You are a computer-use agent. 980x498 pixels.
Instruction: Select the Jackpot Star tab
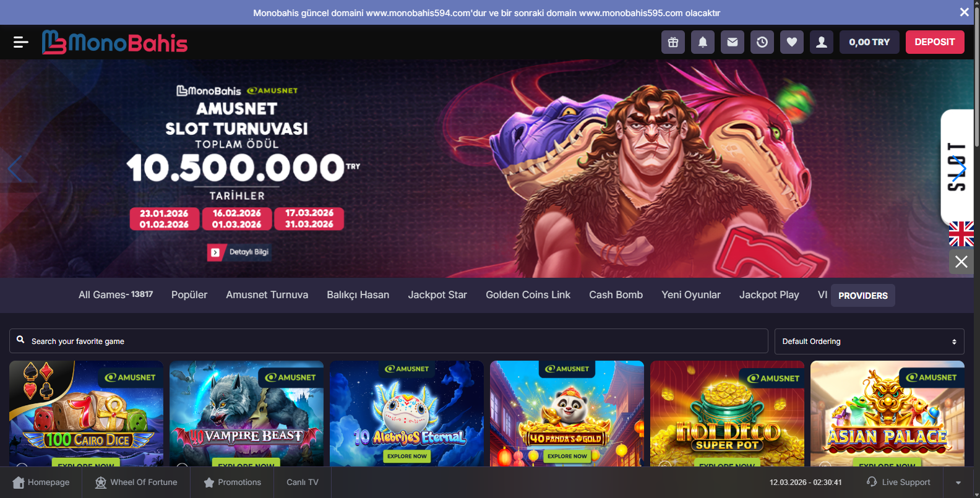click(437, 295)
